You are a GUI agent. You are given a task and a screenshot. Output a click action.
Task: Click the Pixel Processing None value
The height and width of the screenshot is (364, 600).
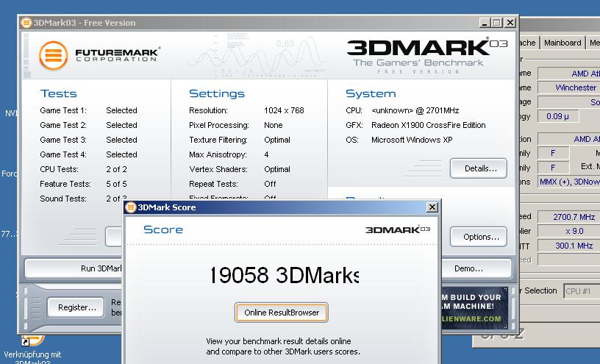(x=274, y=125)
